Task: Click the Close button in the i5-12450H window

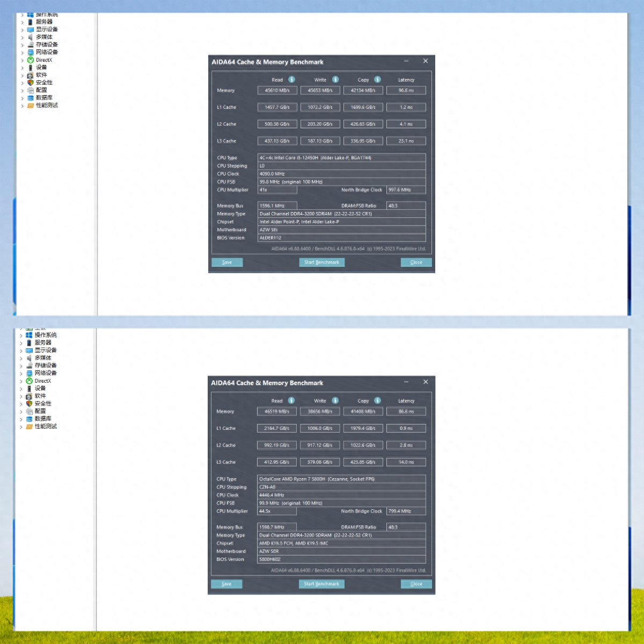Action: (416, 262)
